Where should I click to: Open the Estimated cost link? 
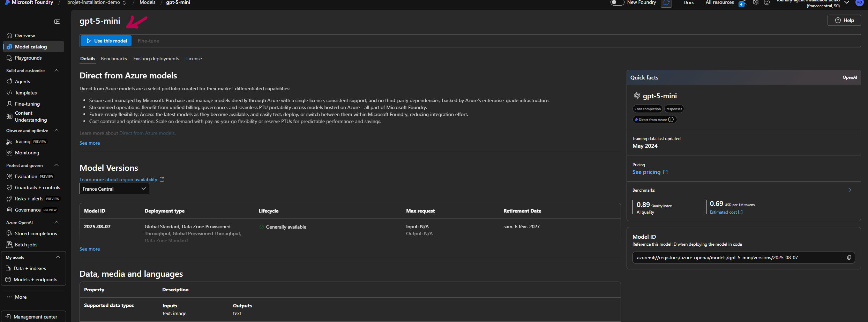tap(726, 212)
